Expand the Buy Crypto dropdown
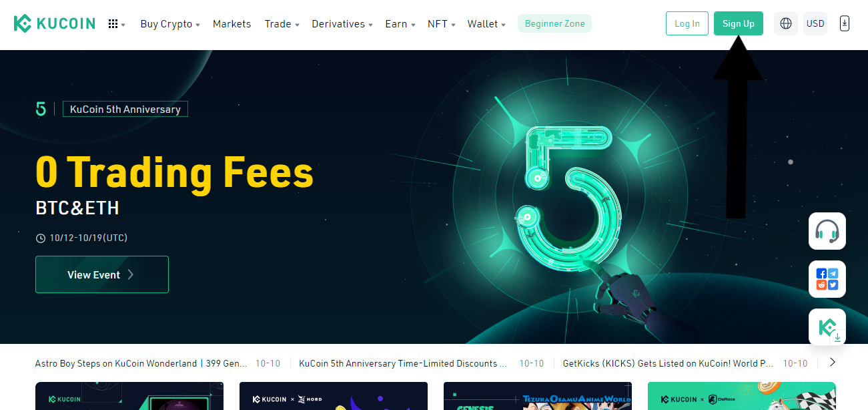The width and height of the screenshot is (868, 410). point(170,24)
